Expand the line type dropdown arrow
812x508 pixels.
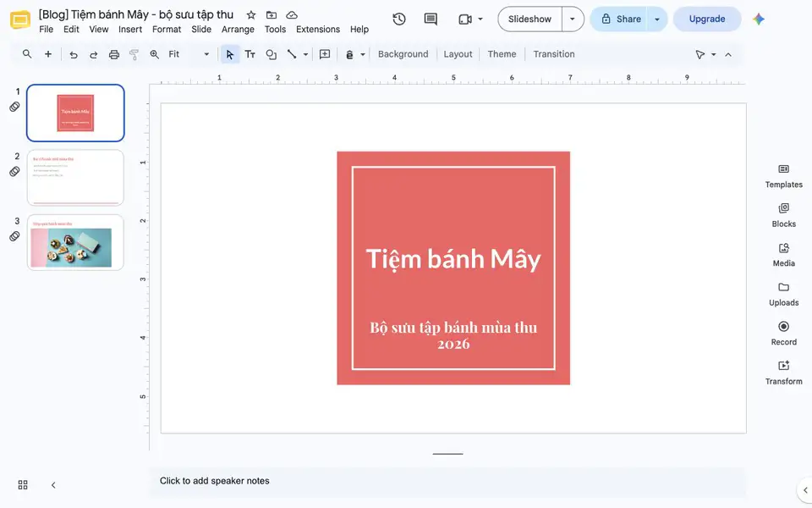(x=305, y=54)
